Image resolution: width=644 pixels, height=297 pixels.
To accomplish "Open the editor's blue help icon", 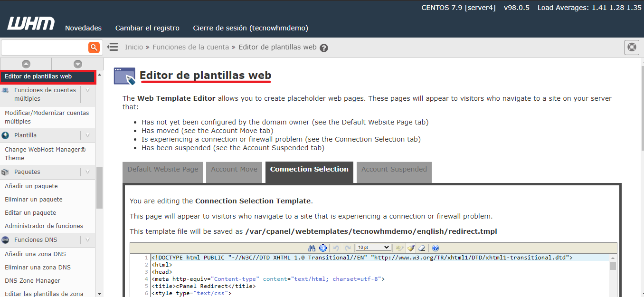I will (435, 248).
